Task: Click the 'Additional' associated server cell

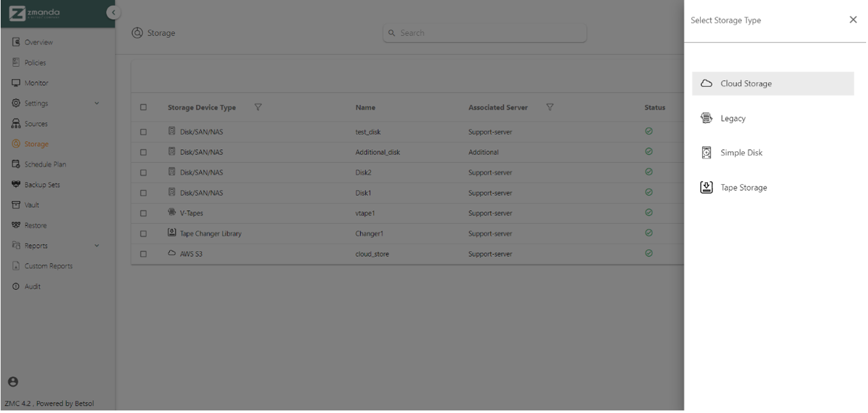Action: [x=484, y=152]
